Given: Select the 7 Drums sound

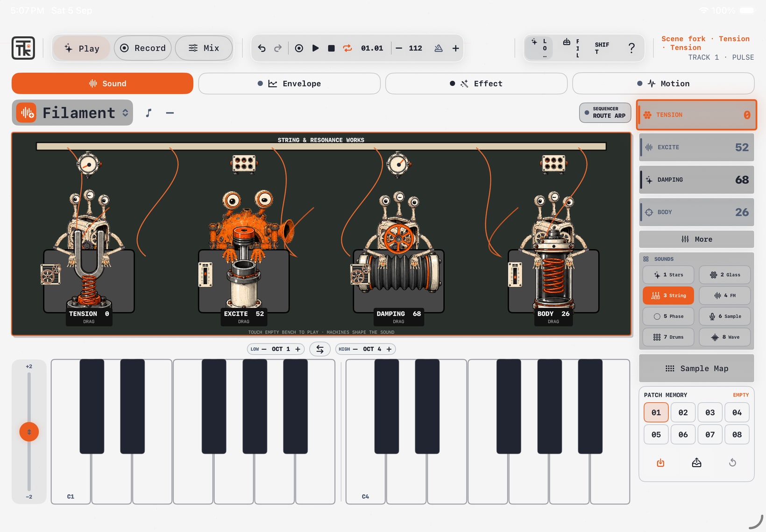Looking at the screenshot, I should coord(668,337).
